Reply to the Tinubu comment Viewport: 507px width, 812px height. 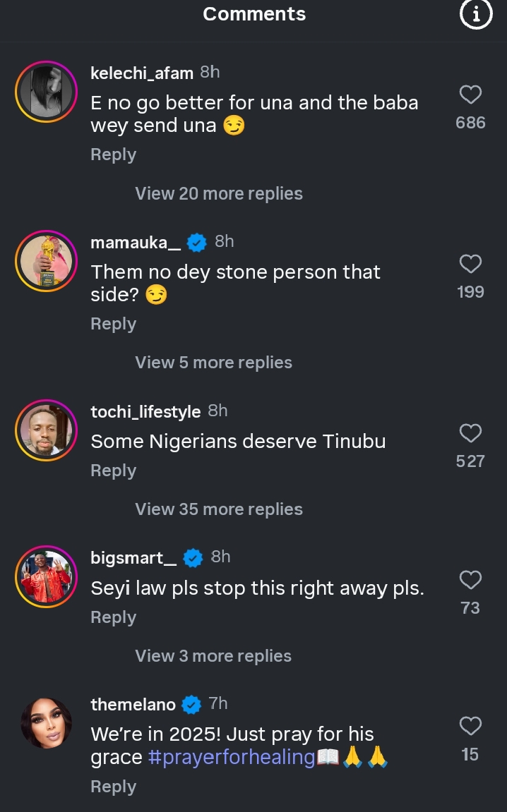[x=113, y=471]
